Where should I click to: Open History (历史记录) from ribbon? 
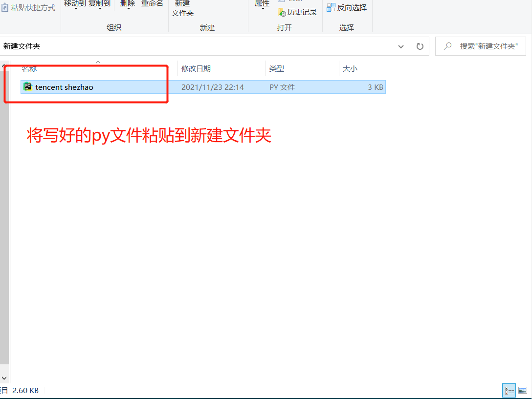297,12
